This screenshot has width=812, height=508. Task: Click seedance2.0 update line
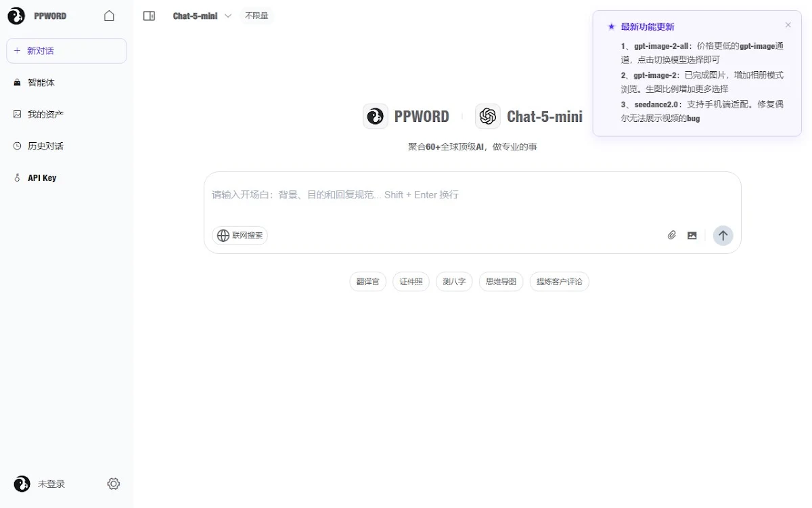702,111
